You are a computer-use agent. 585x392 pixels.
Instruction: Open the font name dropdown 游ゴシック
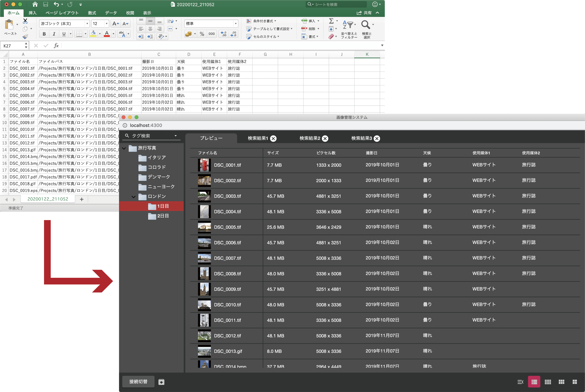(x=87, y=24)
